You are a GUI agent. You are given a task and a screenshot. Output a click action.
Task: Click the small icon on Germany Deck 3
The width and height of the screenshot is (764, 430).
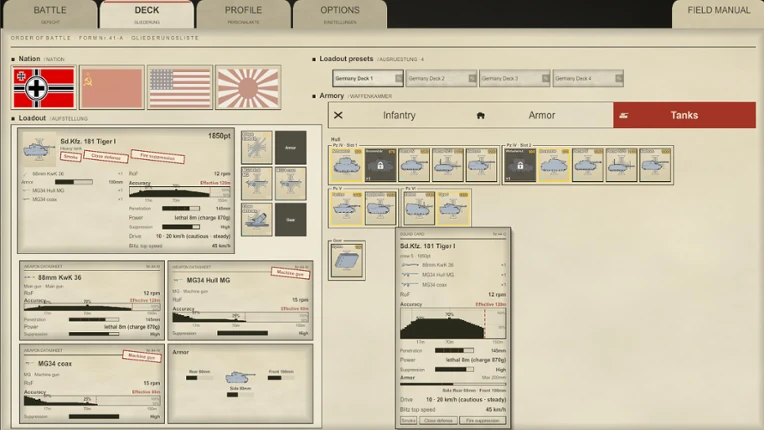(545, 78)
